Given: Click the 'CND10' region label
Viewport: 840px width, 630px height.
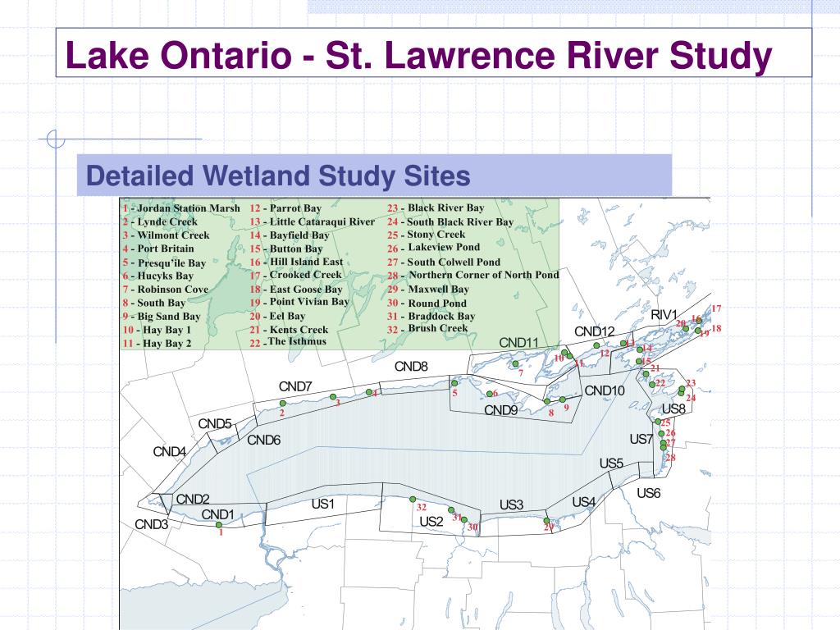Looking at the screenshot, I should pyautogui.click(x=605, y=390).
